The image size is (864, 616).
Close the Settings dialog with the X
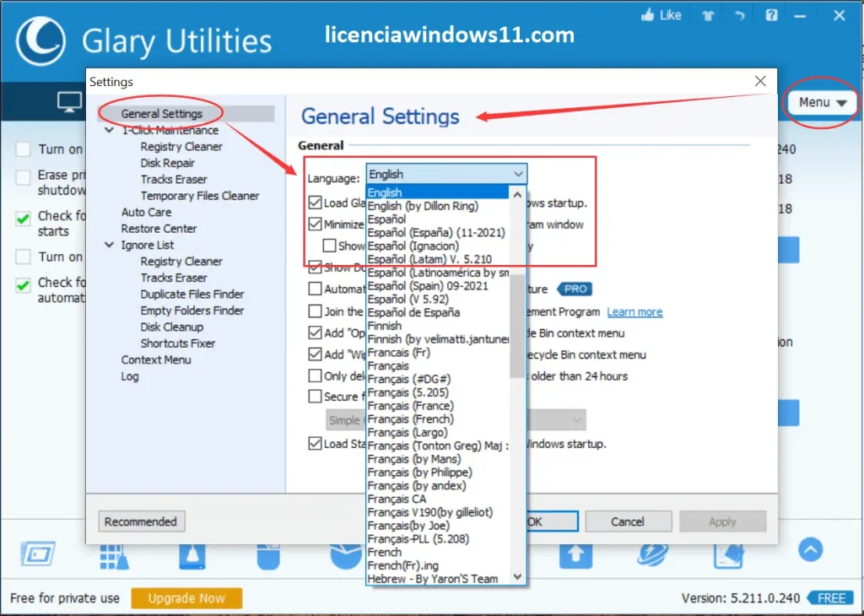point(760,82)
